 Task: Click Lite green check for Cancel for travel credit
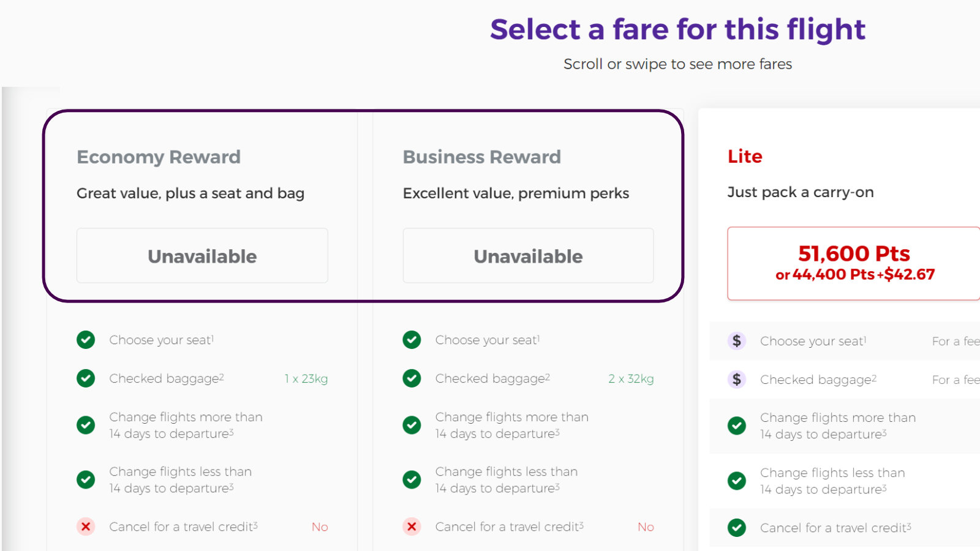click(737, 528)
